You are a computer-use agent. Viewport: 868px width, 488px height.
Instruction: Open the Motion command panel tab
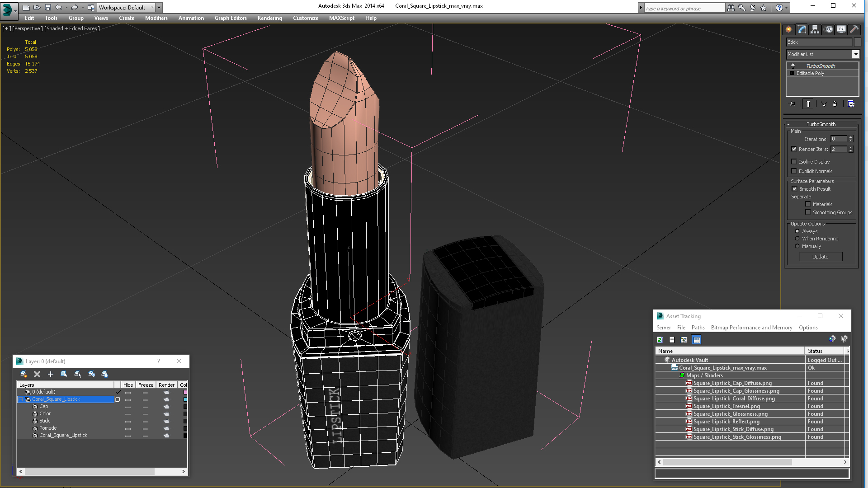point(828,29)
